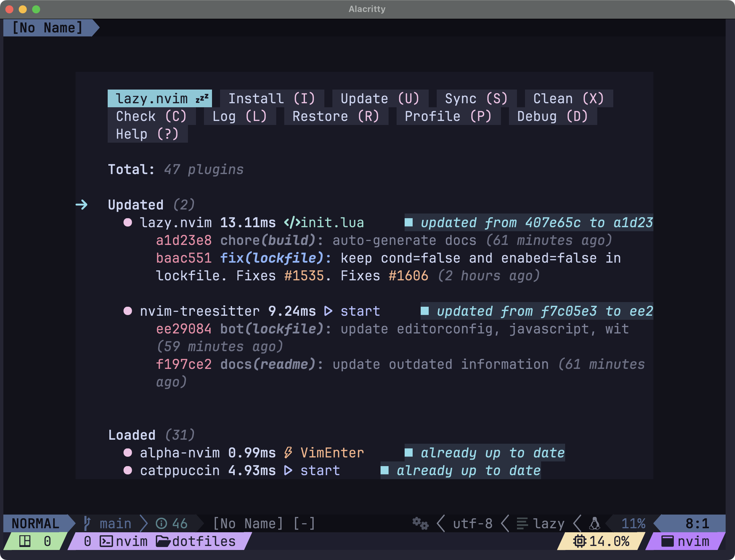735x560 pixels.
Task: Open Help (?) page
Action: click(147, 134)
